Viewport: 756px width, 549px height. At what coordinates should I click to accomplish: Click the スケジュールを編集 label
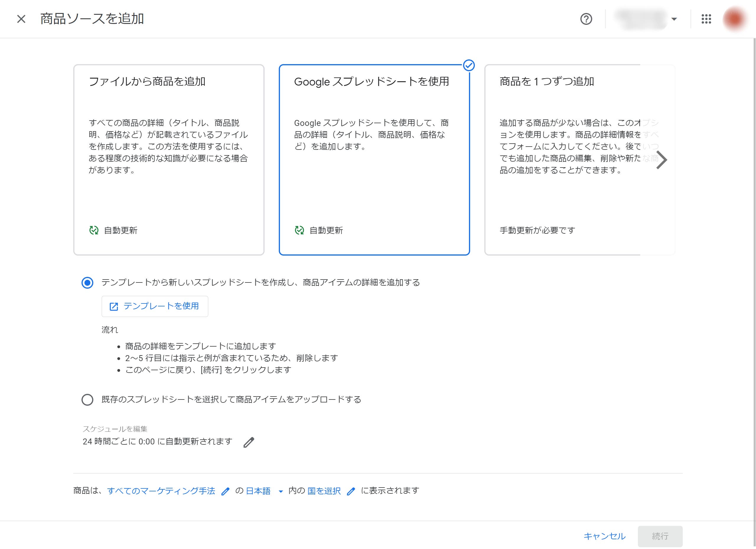coord(115,429)
